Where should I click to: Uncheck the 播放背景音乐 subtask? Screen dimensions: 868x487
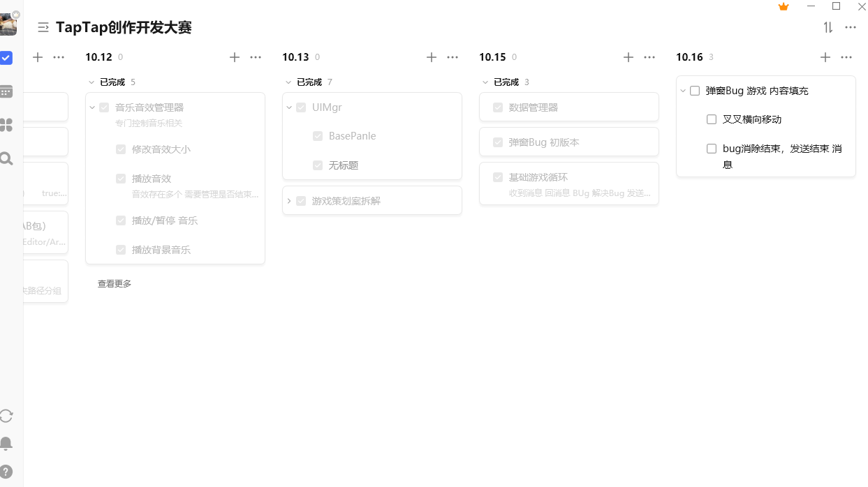coord(121,250)
